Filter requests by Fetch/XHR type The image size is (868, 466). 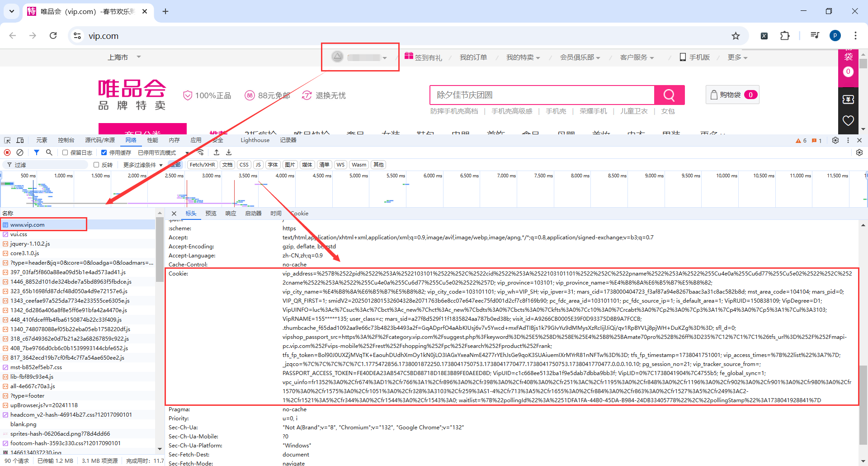[x=202, y=165]
